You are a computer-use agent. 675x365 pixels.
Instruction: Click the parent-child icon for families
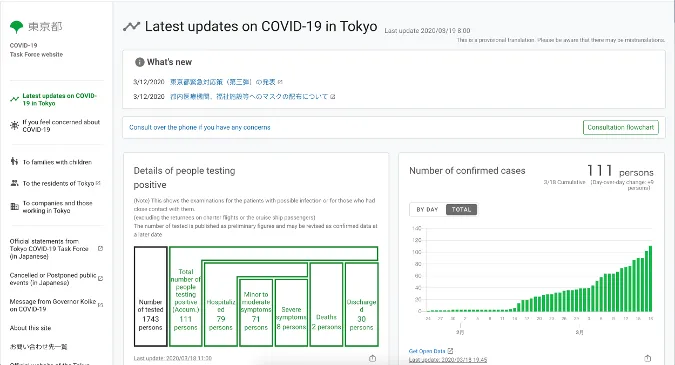coord(14,161)
